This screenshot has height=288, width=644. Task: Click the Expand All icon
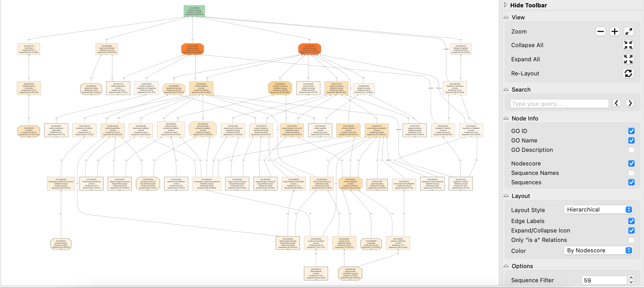pos(628,59)
